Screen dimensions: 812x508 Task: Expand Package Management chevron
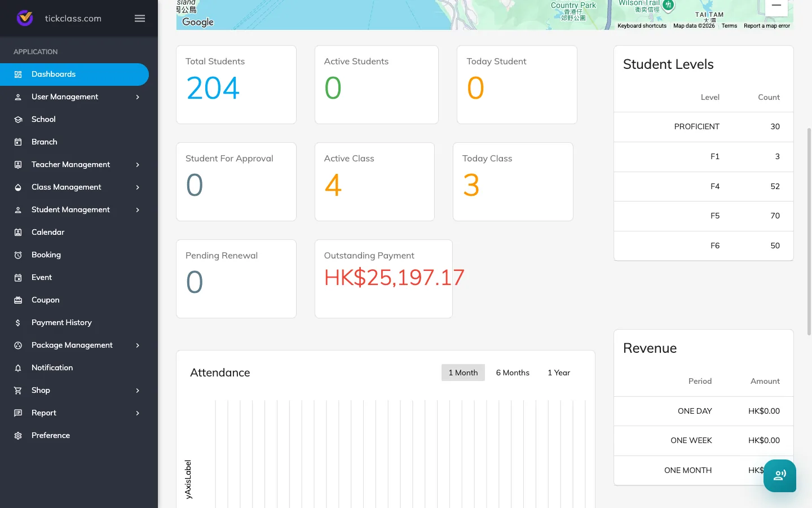pyautogui.click(x=138, y=345)
